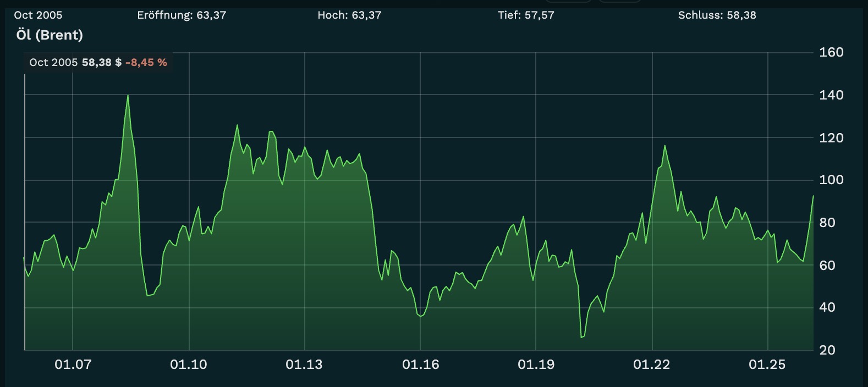Select the 01.13 x-axis date label
This screenshot has height=387, width=868.
304,364
